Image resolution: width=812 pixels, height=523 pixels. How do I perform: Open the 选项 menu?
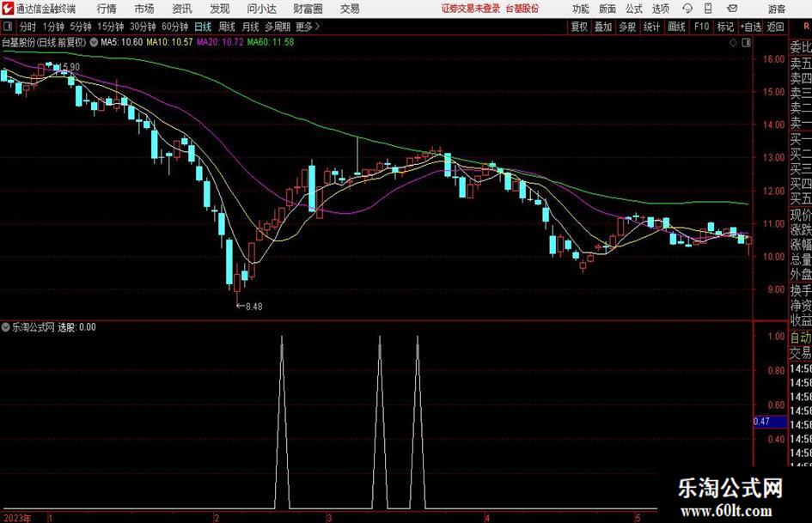[660, 9]
